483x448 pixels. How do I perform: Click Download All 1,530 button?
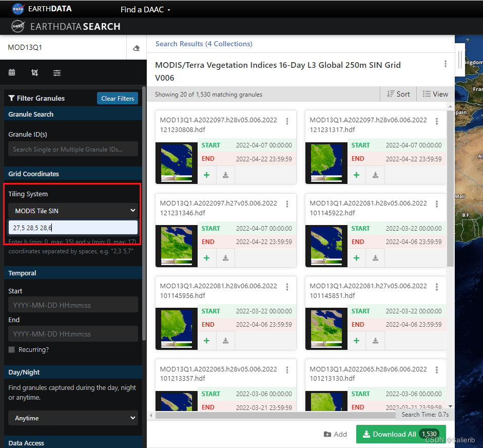point(401,434)
